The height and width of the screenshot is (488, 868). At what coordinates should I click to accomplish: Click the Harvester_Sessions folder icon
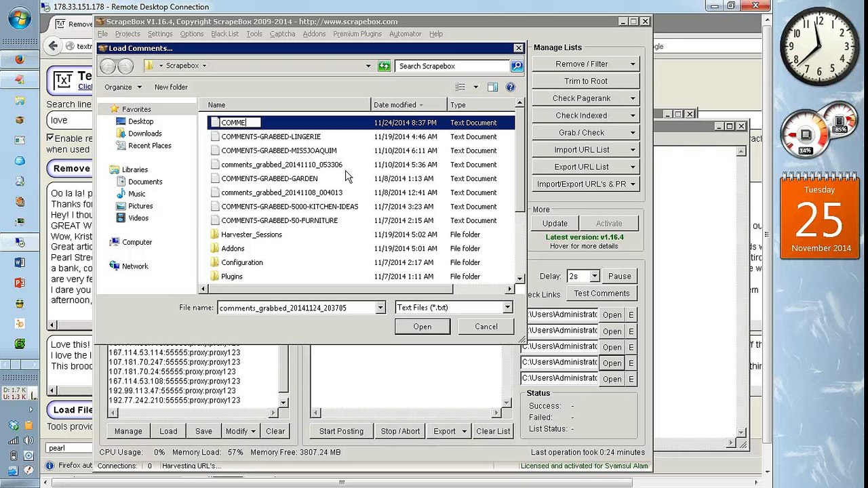tap(215, 235)
